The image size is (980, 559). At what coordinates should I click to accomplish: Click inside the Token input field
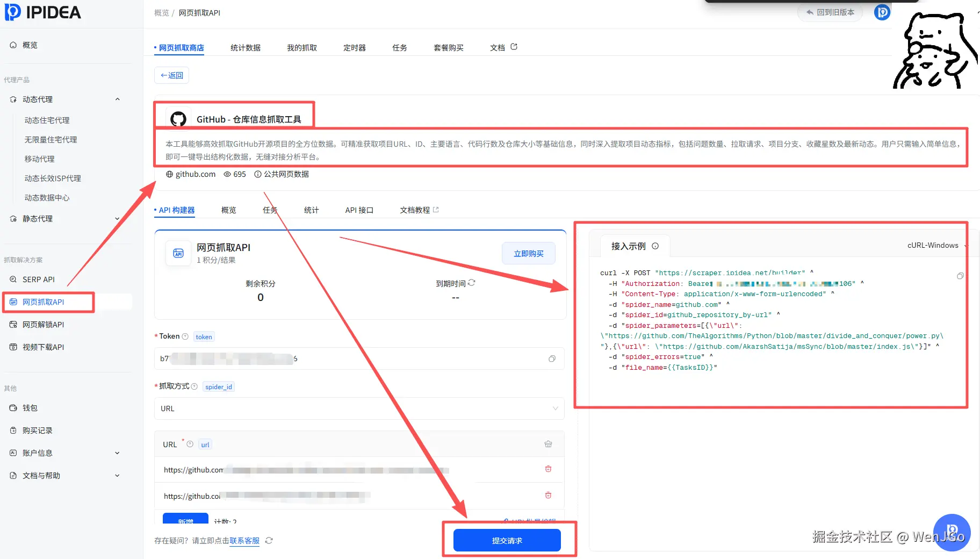coord(322,359)
